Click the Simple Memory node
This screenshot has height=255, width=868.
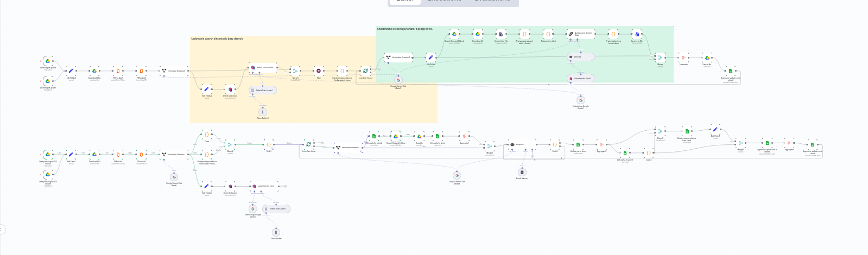tap(522, 172)
